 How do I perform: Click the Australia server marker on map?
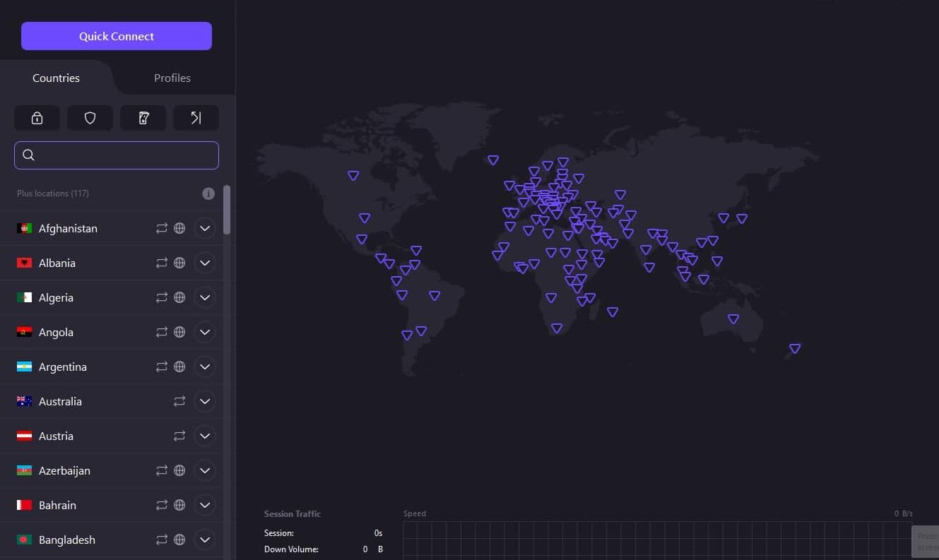point(733,319)
